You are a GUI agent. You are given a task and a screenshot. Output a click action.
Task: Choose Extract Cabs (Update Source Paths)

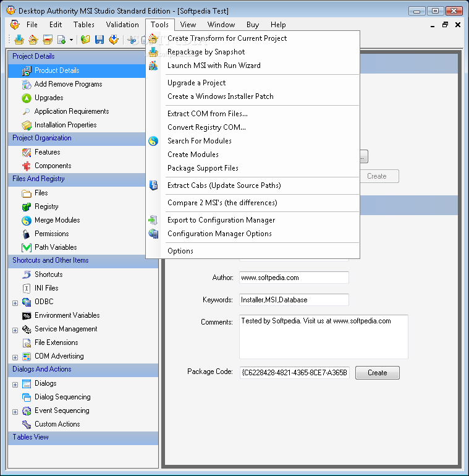coord(253,185)
